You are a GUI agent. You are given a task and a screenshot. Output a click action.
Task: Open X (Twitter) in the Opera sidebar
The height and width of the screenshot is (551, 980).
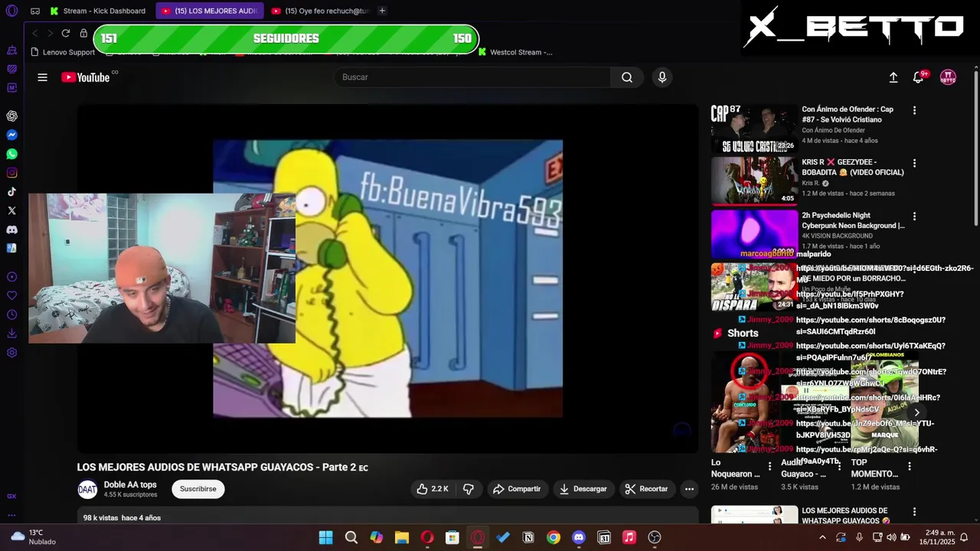[x=11, y=210]
